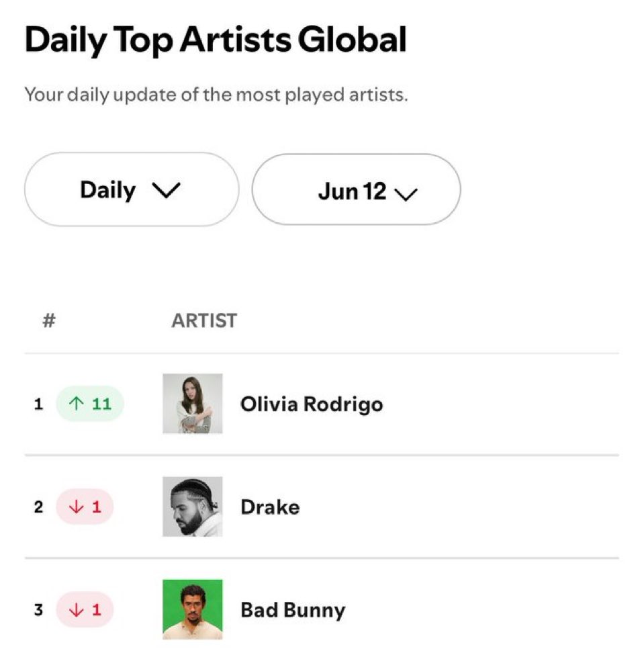
Task: Open the Daily chart type dropdown
Action: coord(132,189)
